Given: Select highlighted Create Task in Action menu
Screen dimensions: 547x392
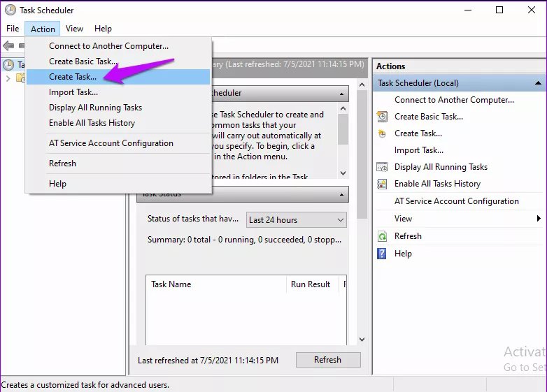Looking at the screenshot, I should pyautogui.click(x=118, y=77).
